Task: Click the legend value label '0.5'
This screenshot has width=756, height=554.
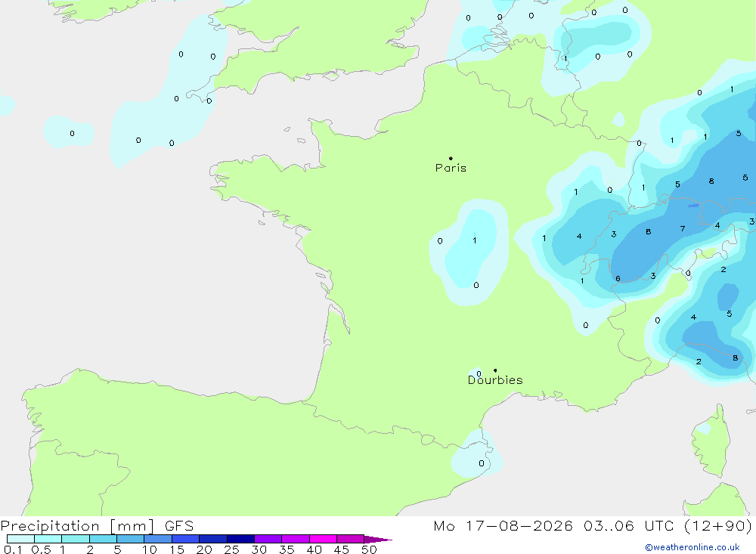Action: tap(41, 549)
